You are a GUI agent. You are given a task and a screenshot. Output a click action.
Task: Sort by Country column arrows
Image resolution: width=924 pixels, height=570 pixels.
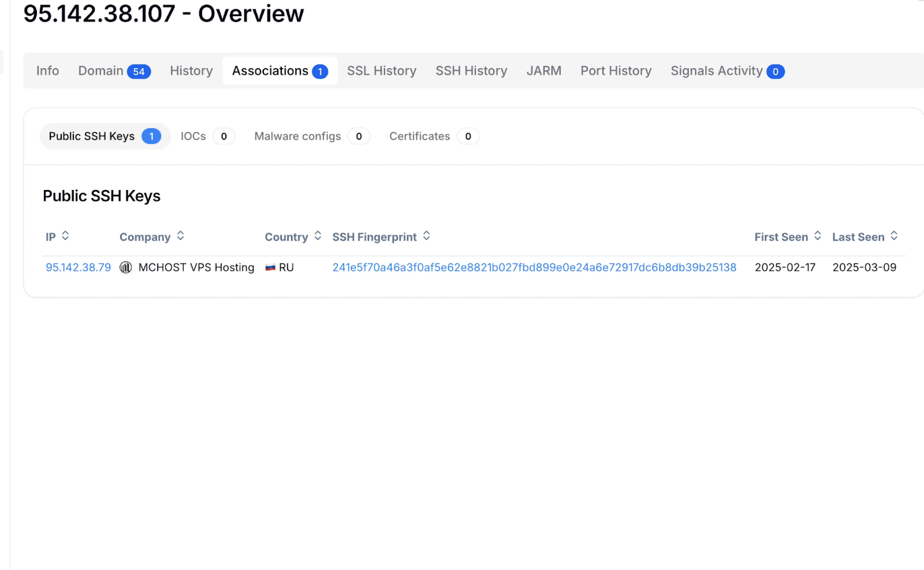318,236
